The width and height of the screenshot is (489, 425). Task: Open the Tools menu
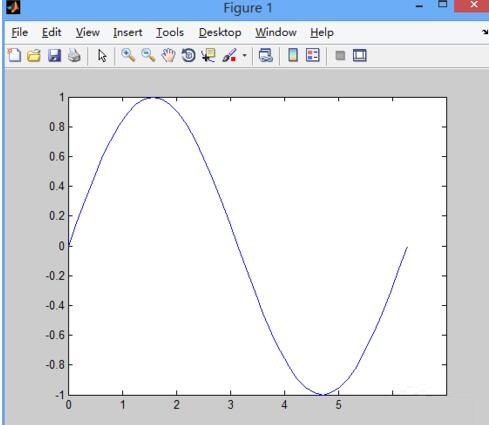170,32
